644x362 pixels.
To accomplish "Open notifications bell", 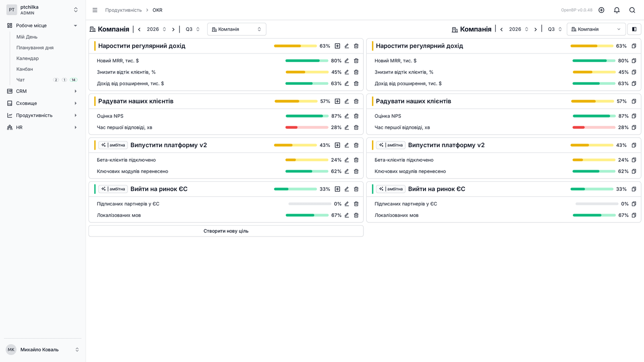I will [617, 10].
